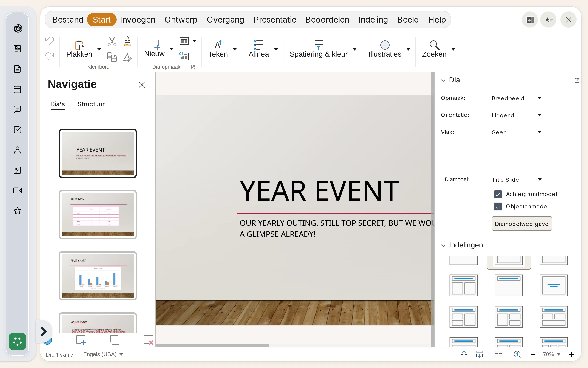Open the calendar icon in left sidebar
Viewport: 588px width, 368px height.
click(17, 89)
